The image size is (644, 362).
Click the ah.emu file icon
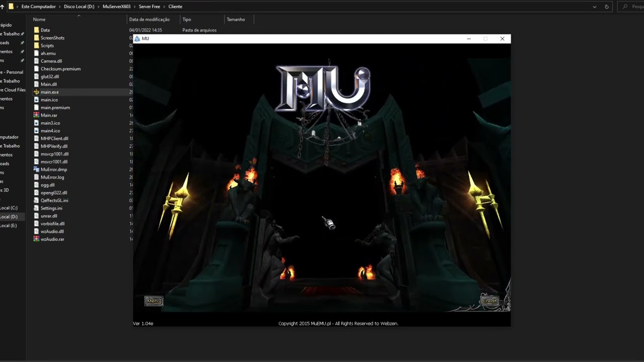(x=36, y=53)
